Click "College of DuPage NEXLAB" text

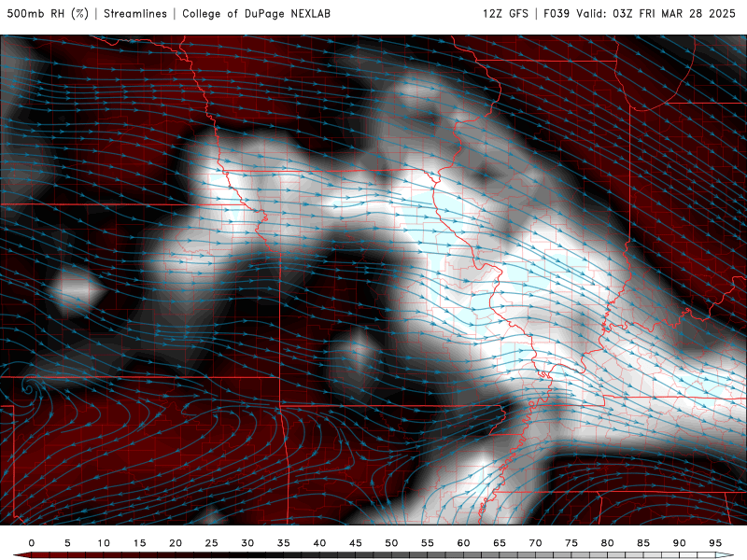(256, 13)
